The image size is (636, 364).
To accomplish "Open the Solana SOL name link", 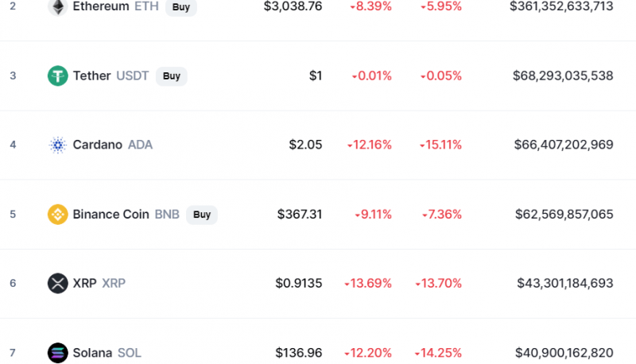I will (107, 353).
